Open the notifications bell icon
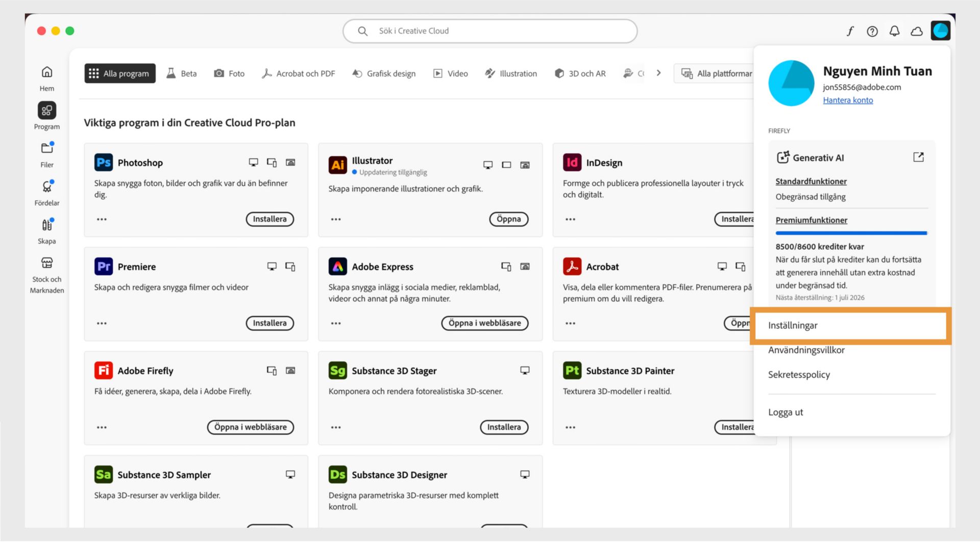980x542 pixels. click(x=894, y=31)
